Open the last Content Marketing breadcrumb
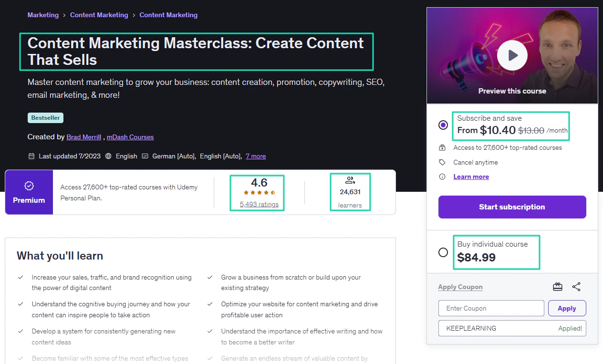Viewport: 603px width, 364px height. [168, 15]
